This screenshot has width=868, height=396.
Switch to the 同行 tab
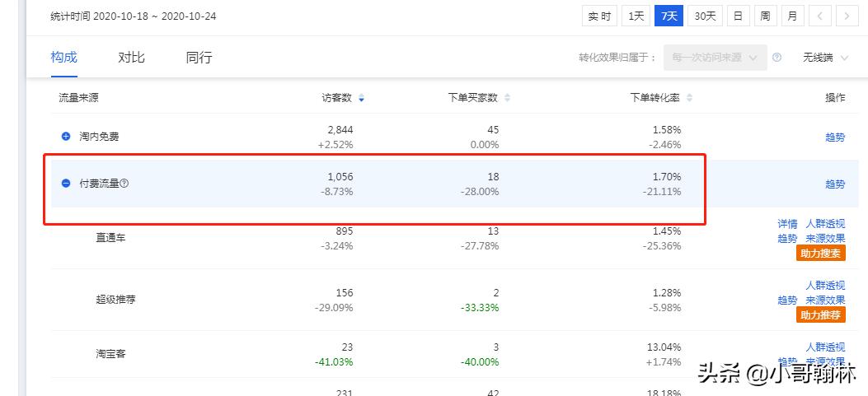pyautogui.click(x=199, y=57)
